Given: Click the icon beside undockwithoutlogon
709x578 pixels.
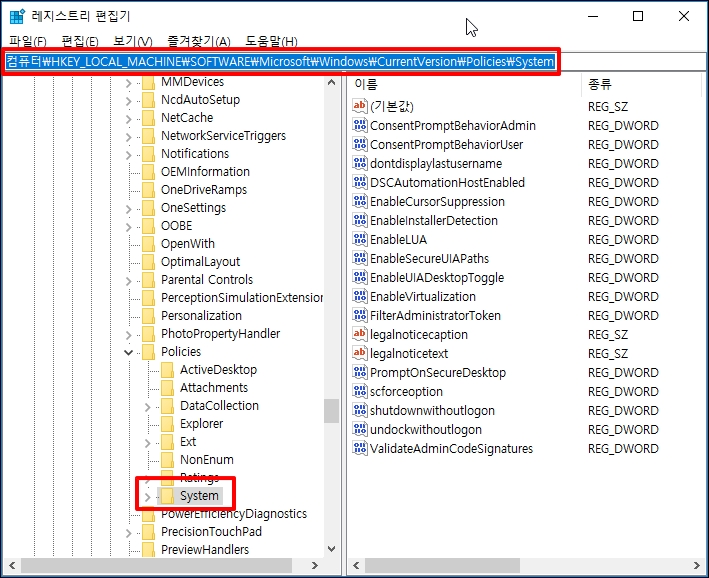Looking at the screenshot, I should coord(360,429).
